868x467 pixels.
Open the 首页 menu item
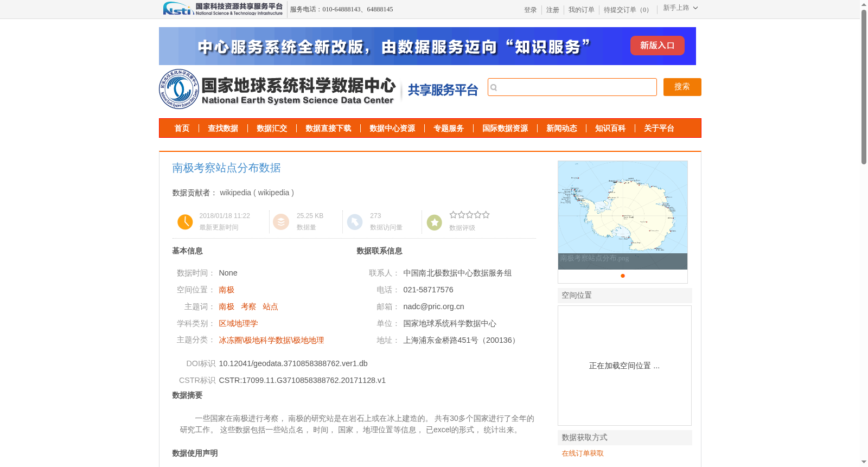(x=182, y=129)
